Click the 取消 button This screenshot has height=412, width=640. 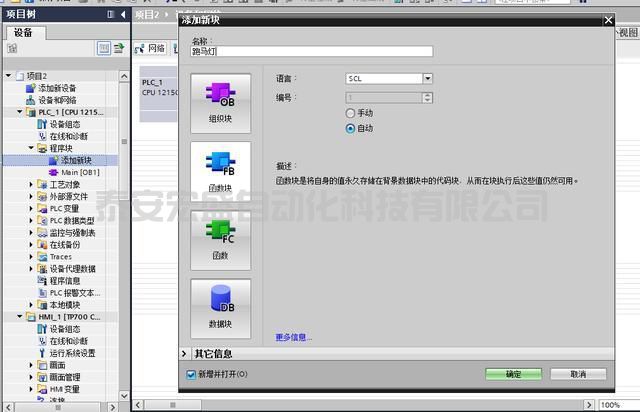[x=577, y=374]
